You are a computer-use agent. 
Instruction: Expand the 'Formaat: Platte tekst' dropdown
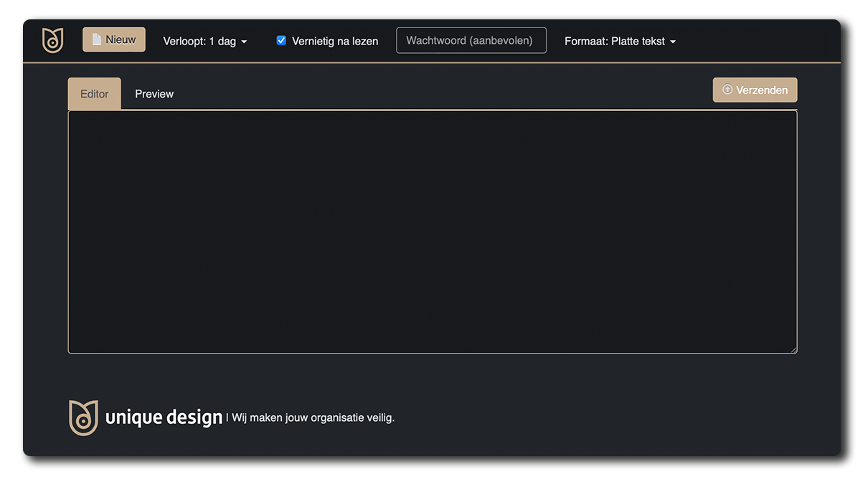click(x=620, y=42)
